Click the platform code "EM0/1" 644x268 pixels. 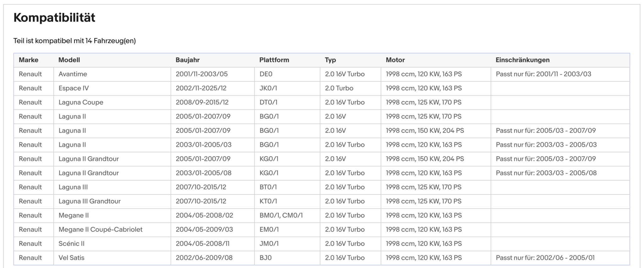click(x=269, y=230)
